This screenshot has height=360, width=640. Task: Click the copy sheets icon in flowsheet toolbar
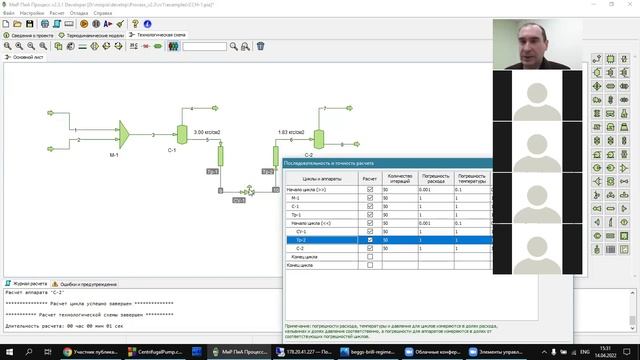[58, 46]
